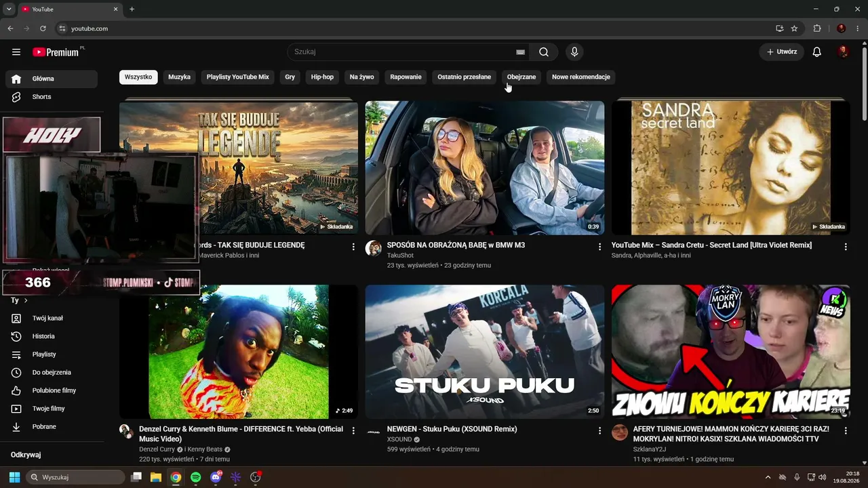
Task: Open the YouTube account avatar menu
Action: (x=843, y=52)
